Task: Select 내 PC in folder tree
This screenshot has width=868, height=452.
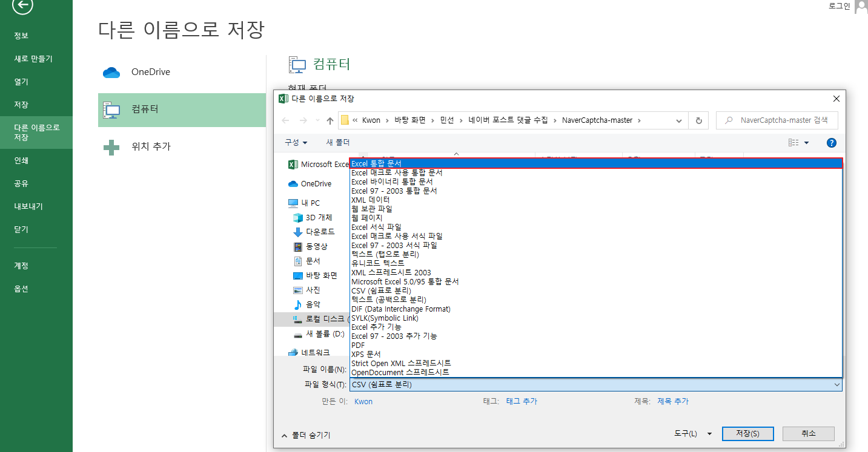Action: coord(310,203)
